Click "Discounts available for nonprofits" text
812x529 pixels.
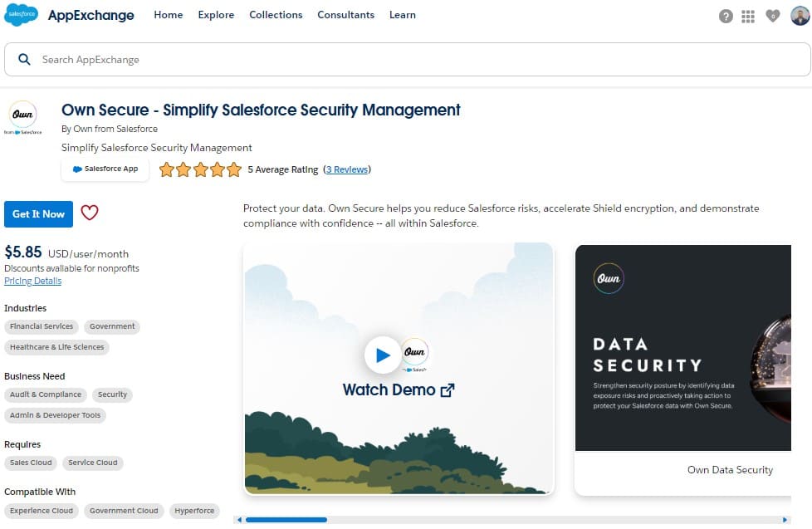(71, 268)
